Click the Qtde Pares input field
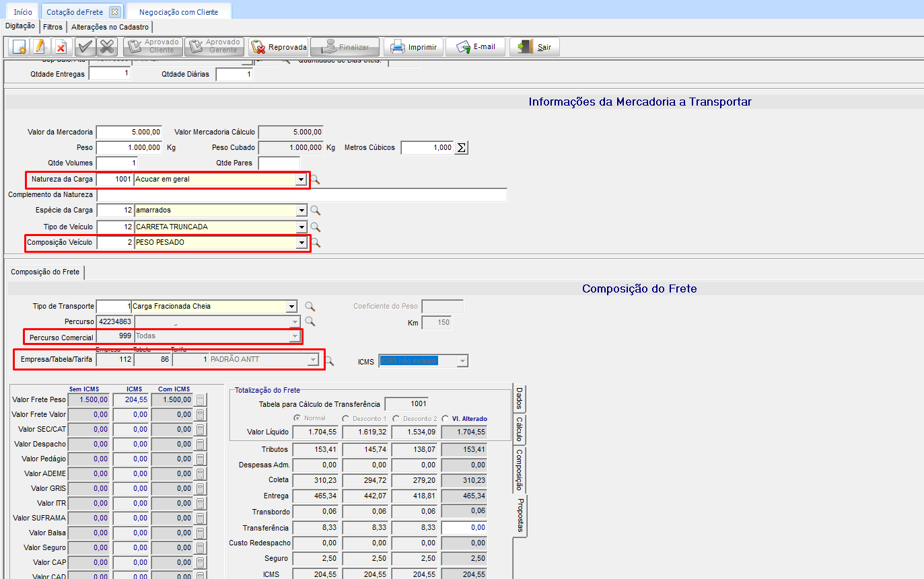This screenshot has width=924, height=579. [279, 163]
